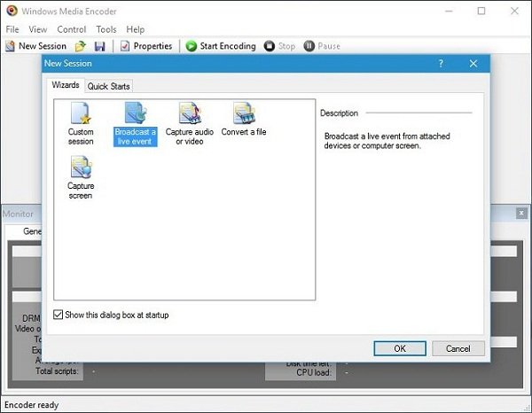Open the Tools menu

click(x=106, y=29)
